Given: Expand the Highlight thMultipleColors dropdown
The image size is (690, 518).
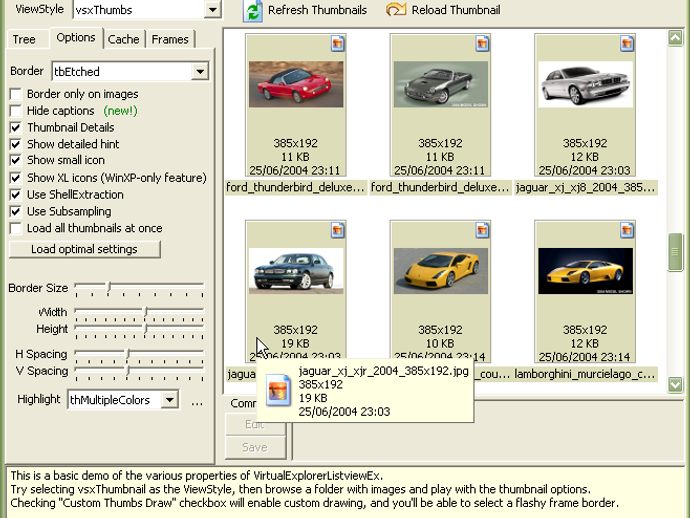Looking at the screenshot, I should (169, 400).
